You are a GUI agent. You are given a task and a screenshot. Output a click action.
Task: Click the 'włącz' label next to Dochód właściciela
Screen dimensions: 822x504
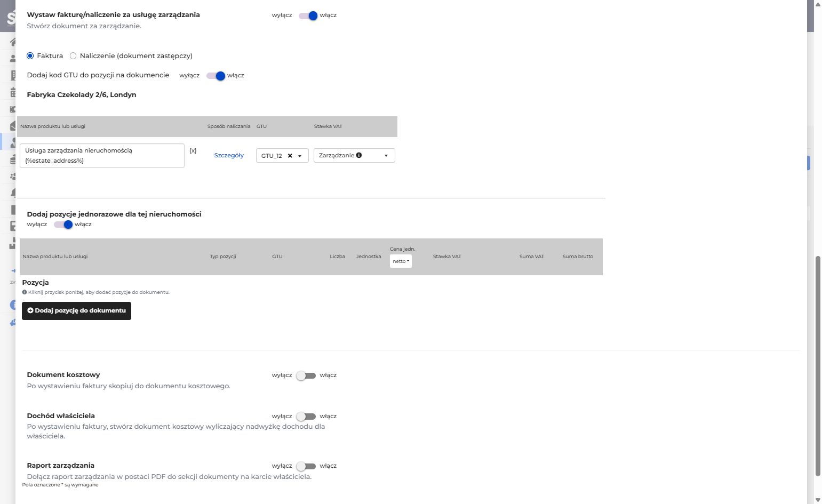coord(328,417)
